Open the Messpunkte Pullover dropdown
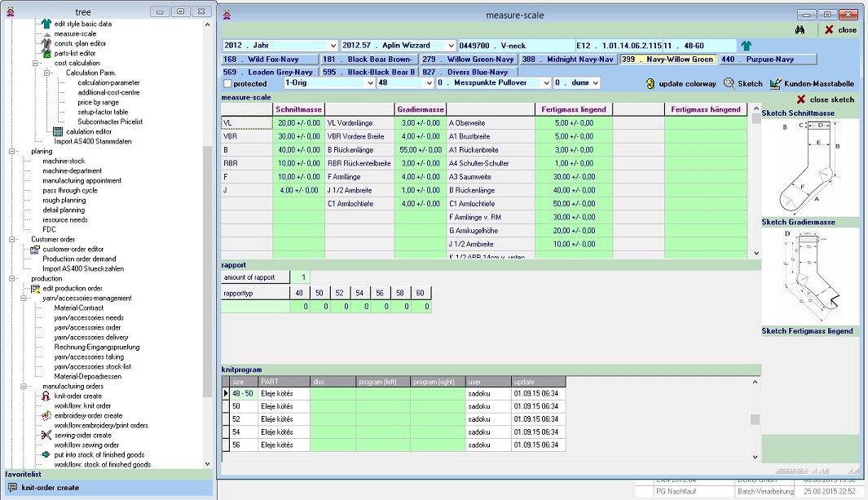 (545, 83)
